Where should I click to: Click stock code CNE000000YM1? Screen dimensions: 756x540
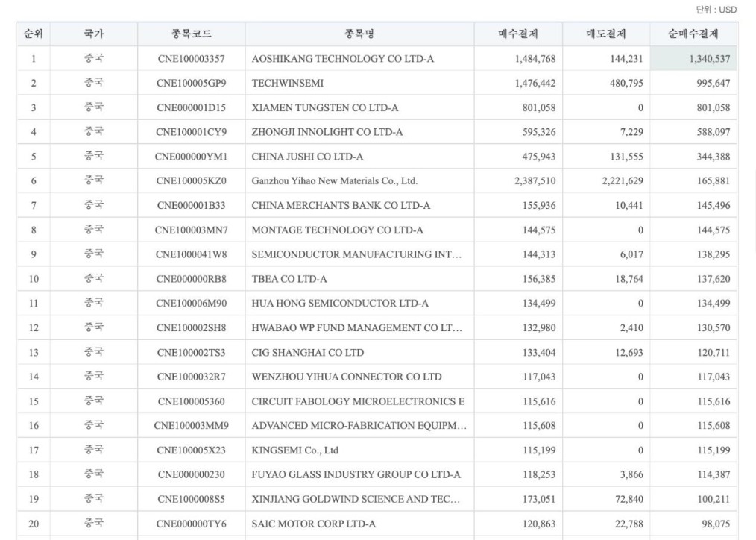[x=191, y=157]
